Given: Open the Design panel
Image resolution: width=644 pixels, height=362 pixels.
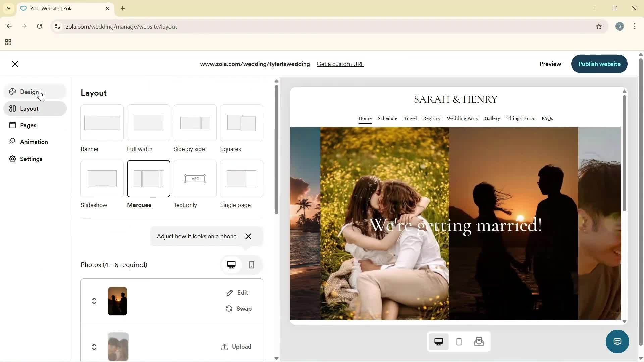Looking at the screenshot, I should [x=30, y=92].
